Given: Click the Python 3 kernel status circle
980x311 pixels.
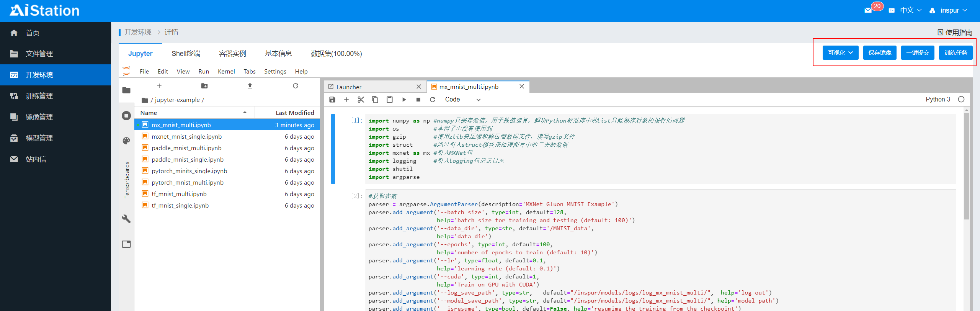Looking at the screenshot, I should tap(961, 100).
